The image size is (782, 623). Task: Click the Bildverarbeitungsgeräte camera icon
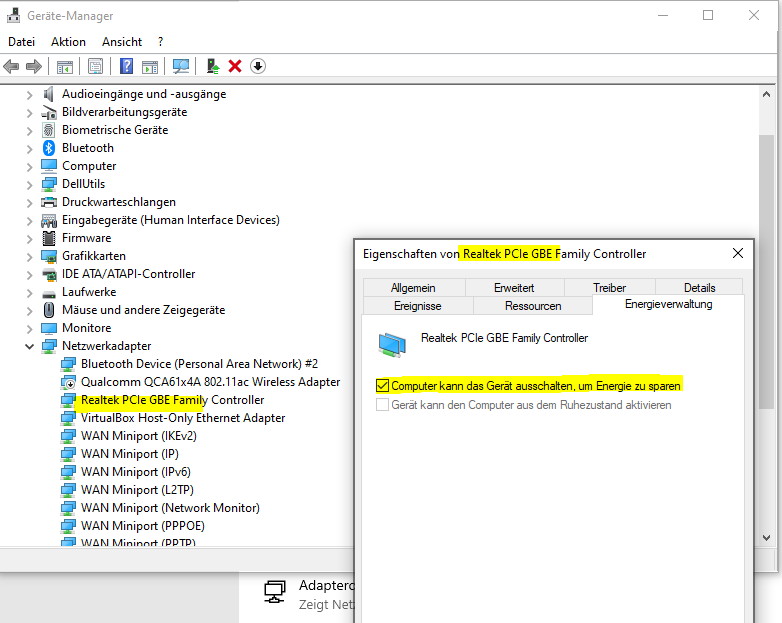click(49, 112)
